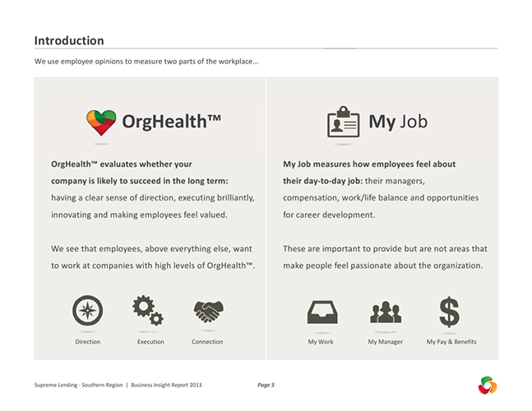Viewport: 532px width, 411px height.
Task: Click the Execution label
Action: 150,342
